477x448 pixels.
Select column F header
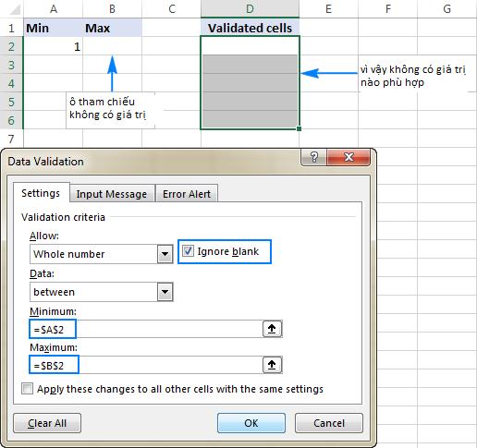coord(387,8)
